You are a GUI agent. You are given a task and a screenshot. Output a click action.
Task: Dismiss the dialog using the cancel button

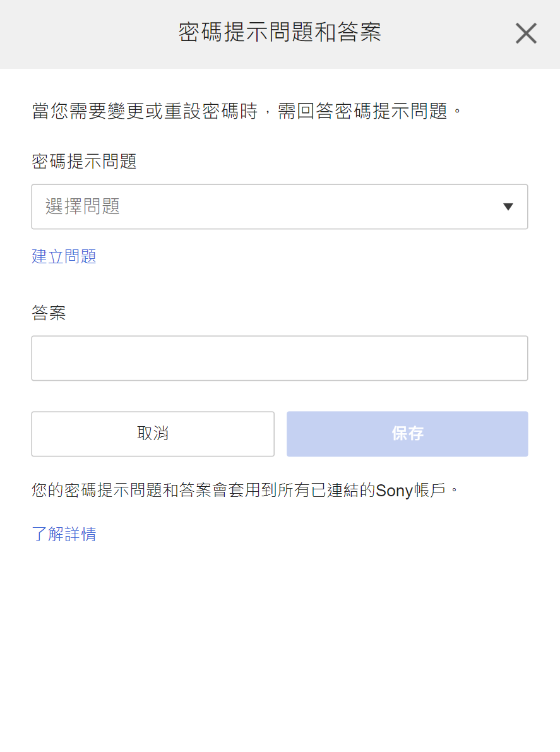152,434
